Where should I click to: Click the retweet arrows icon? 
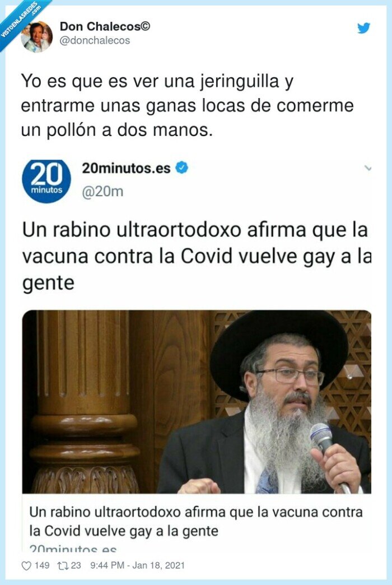[x=62, y=566]
